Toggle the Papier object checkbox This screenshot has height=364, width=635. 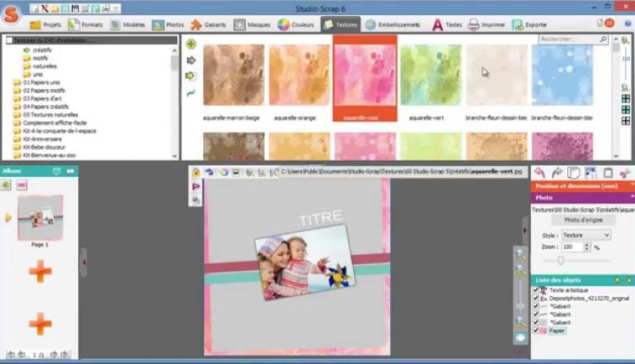pyautogui.click(x=535, y=330)
